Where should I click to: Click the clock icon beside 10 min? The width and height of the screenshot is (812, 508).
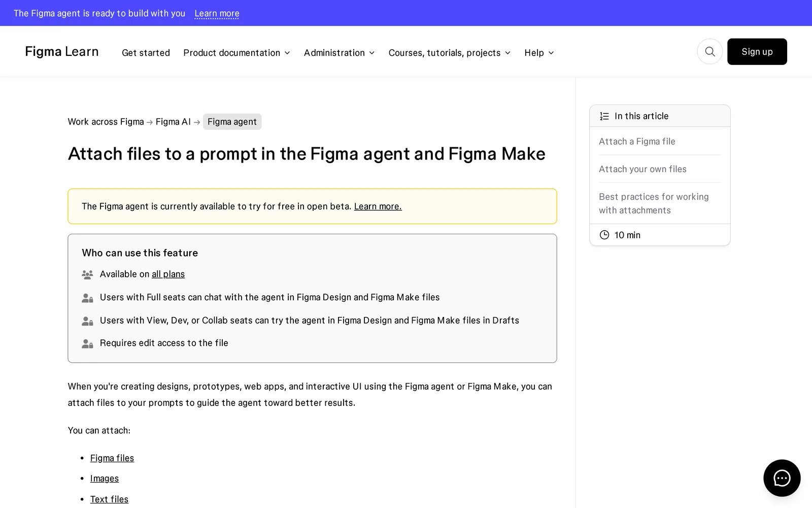604,235
